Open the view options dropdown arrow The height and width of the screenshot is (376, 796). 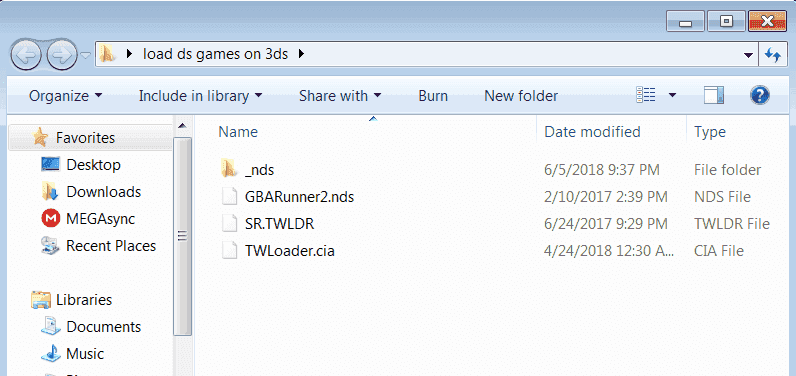[x=672, y=95]
